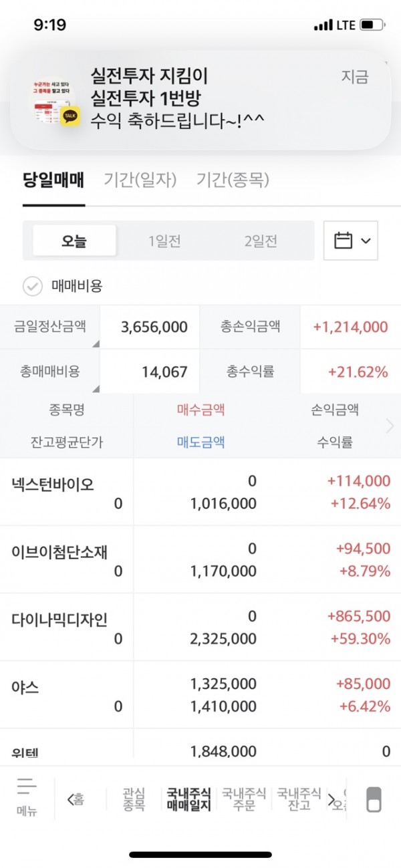Screen dimensions: 401x868
Task: Open 국내주식 주문 in bottom navigation
Action: 244,799
